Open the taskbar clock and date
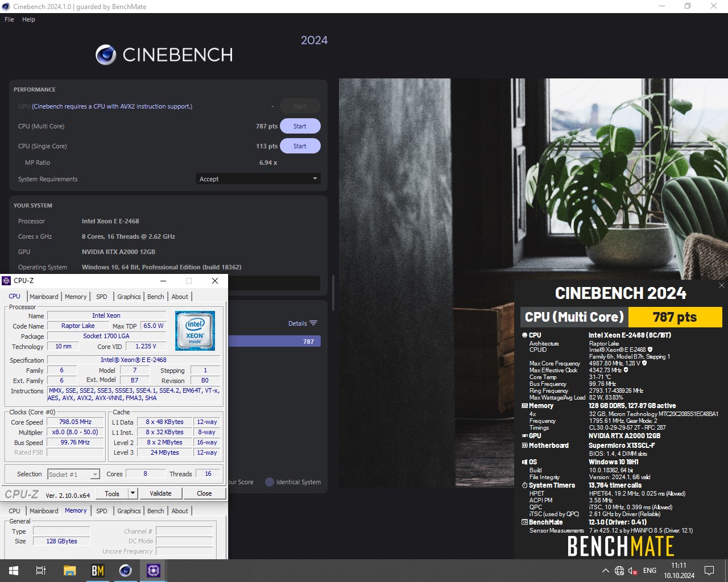Screen dimensions: 728x582 pos(679,571)
